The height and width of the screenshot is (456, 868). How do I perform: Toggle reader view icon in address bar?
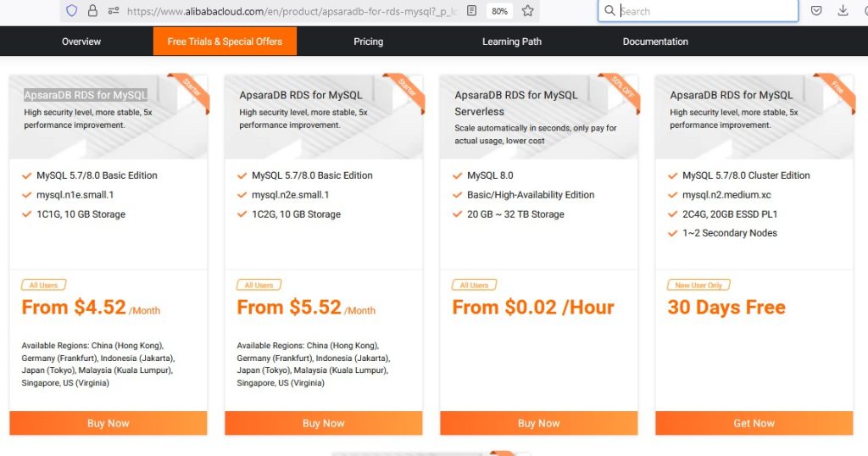click(471, 10)
